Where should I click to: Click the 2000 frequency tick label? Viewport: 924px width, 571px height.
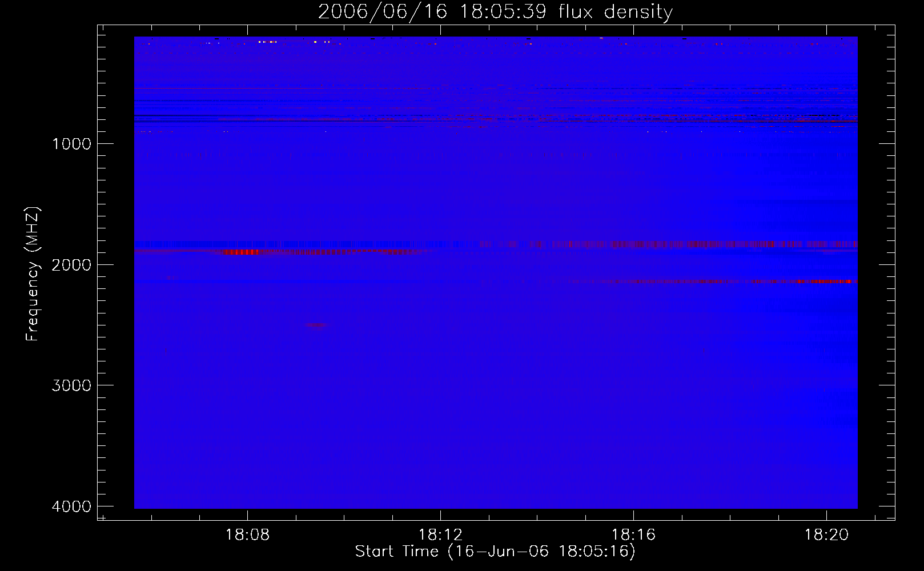(x=71, y=265)
